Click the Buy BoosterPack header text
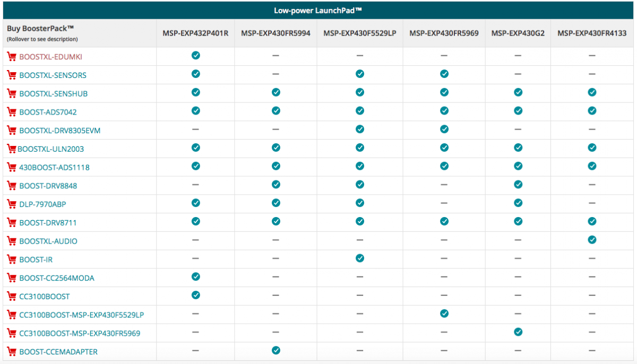637x364 pixels. tap(40, 28)
